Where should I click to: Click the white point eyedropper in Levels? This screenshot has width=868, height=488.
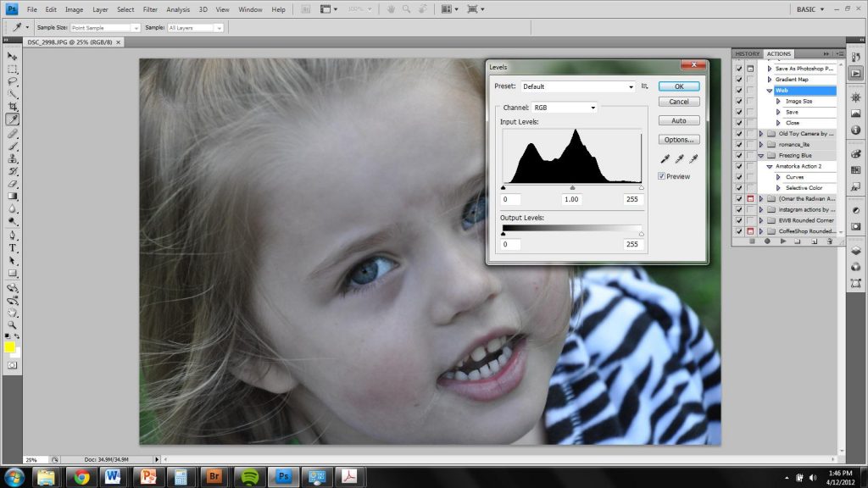[x=693, y=158]
